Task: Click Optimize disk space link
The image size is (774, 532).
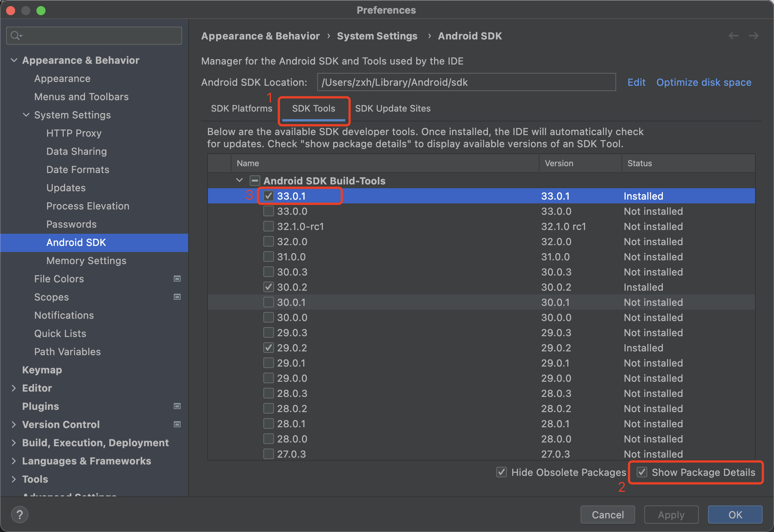Action: pyautogui.click(x=704, y=82)
